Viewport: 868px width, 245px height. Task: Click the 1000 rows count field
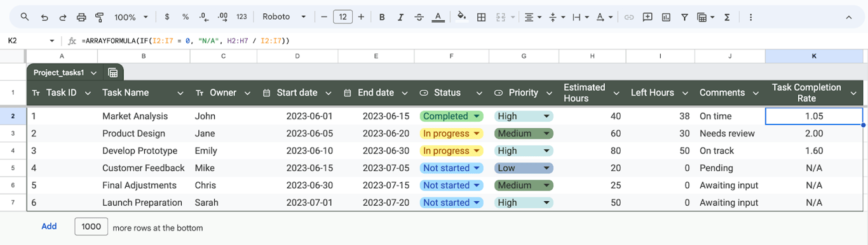tap(92, 227)
